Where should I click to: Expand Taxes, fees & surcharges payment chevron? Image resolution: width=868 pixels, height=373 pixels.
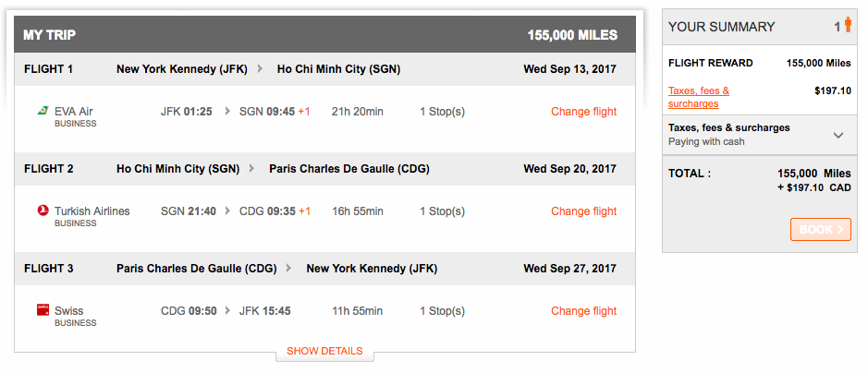(x=838, y=135)
